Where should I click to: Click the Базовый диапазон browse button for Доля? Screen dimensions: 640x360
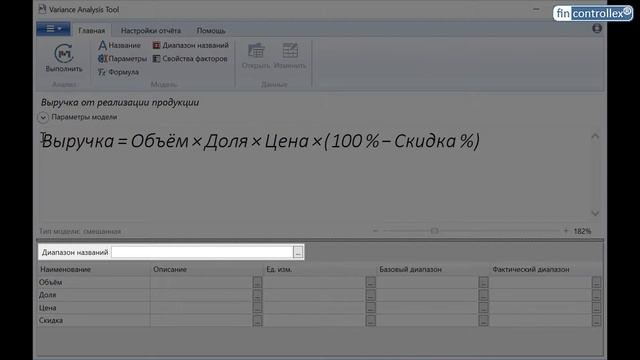(483, 295)
